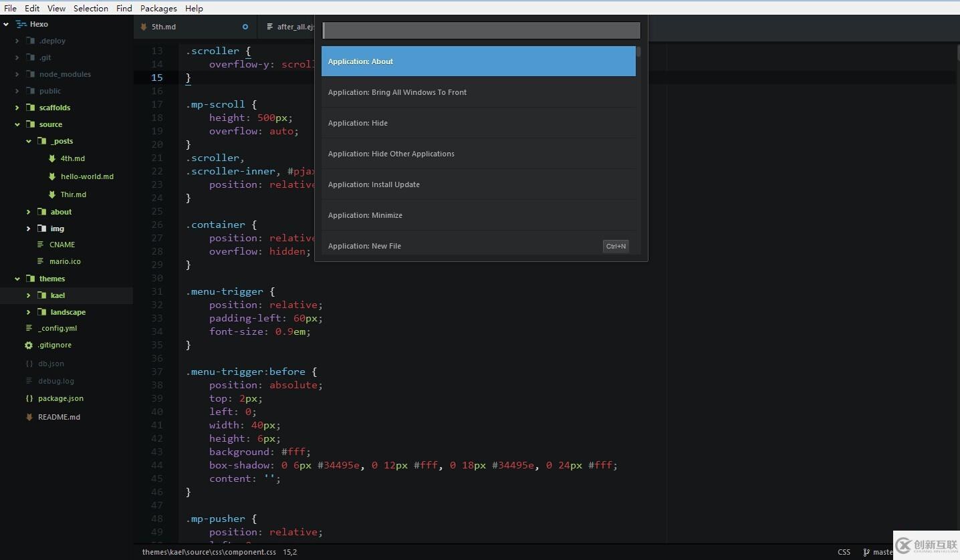The height and width of the screenshot is (560, 960).
Task: Expand the node_modules folder chevron
Action: tap(17, 74)
